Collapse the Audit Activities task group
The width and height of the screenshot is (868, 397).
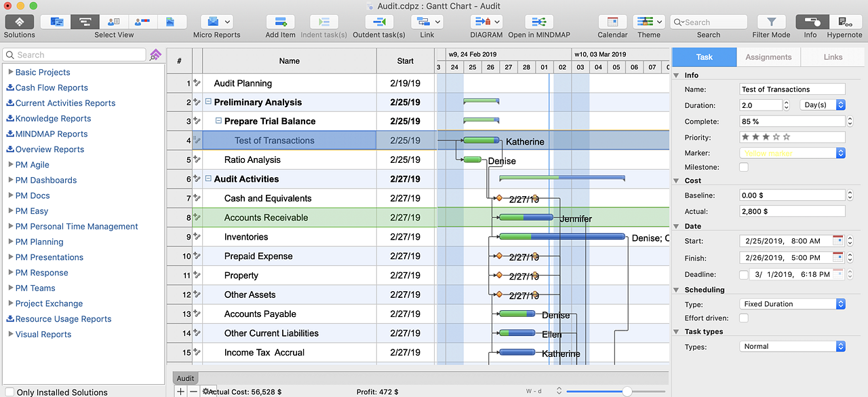point(208,179)
